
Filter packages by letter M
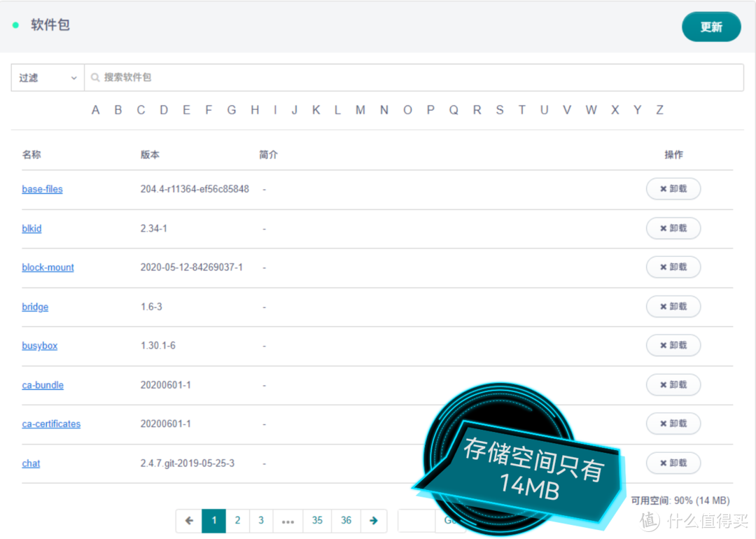(360, 110)
